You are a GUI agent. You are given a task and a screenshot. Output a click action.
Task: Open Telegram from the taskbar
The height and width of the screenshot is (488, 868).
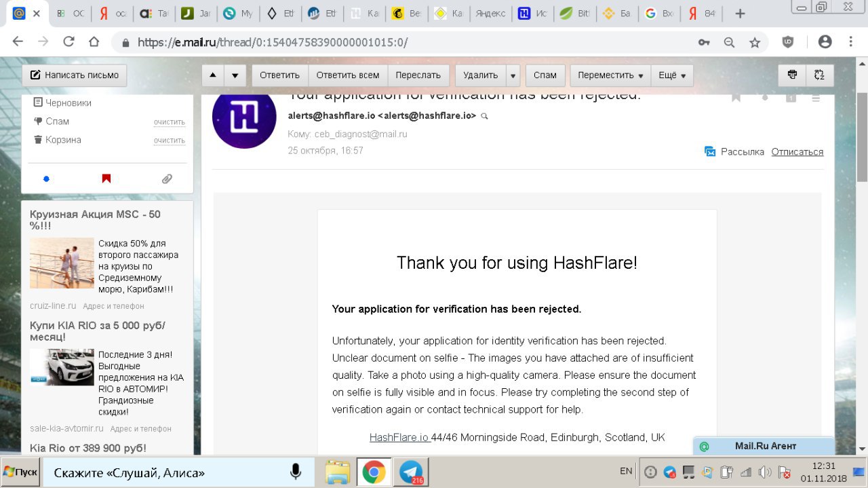click(411, 472)
